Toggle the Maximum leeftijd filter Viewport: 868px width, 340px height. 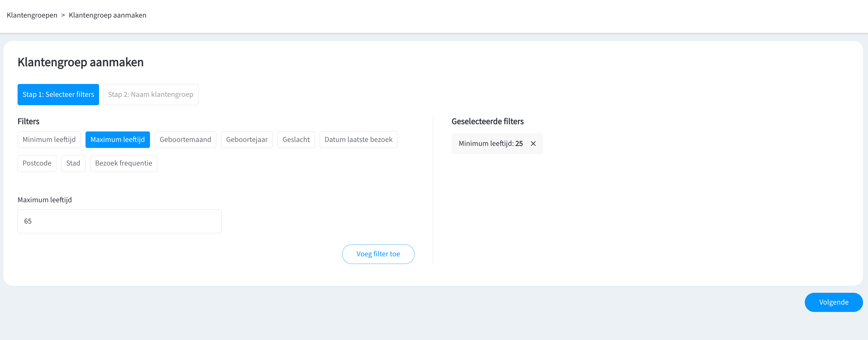pyautogui.click(x=117, y=140)
